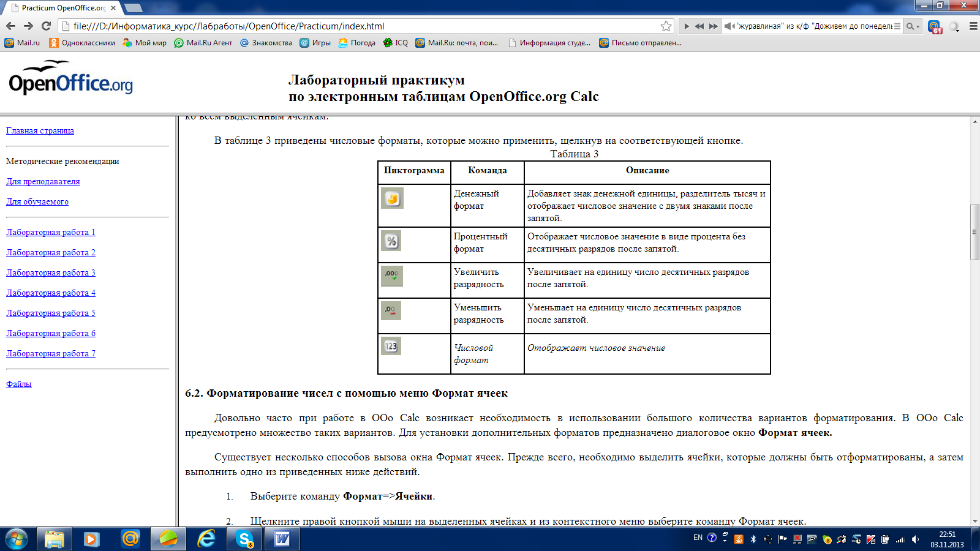This screenshot has width=980, height=551.
Task: Open the browser main menu icon
Action: click(973, 26)
